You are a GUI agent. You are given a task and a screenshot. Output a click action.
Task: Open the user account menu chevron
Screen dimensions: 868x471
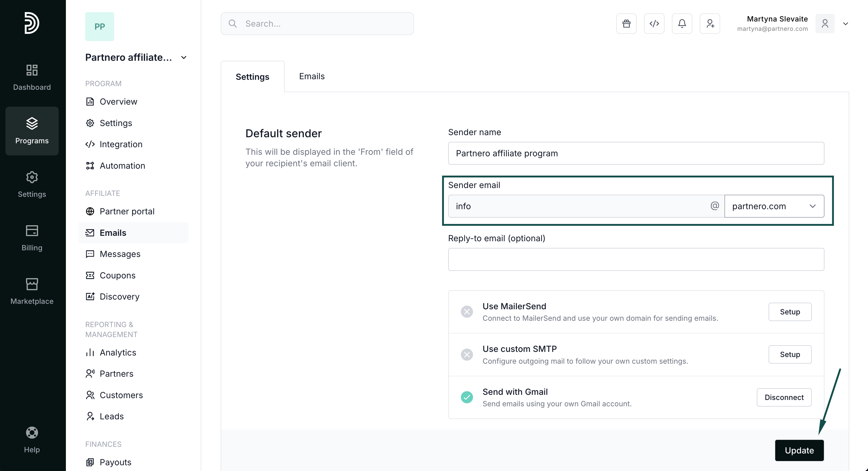845,24
